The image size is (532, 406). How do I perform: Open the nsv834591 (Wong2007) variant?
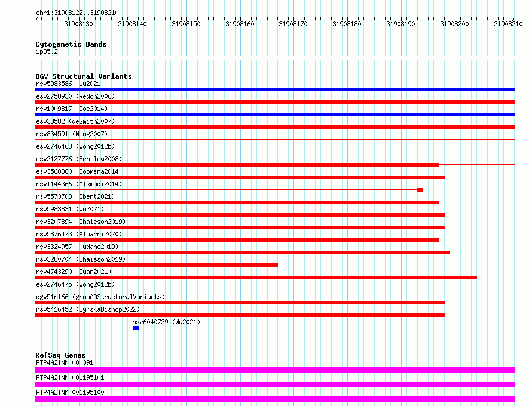(72, 134)
